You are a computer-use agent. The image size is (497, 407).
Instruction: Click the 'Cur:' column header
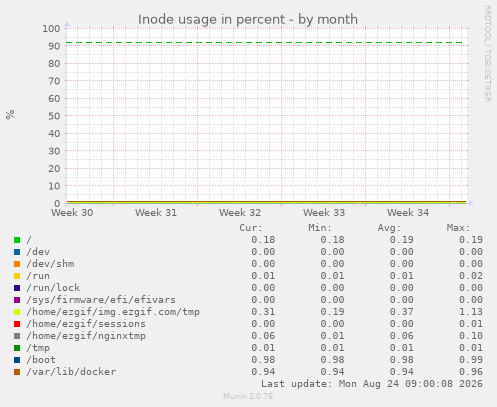251,228
